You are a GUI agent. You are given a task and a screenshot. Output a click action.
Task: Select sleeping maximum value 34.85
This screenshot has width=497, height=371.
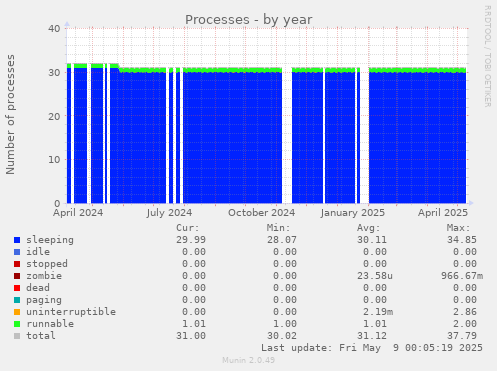pos(462,240)
